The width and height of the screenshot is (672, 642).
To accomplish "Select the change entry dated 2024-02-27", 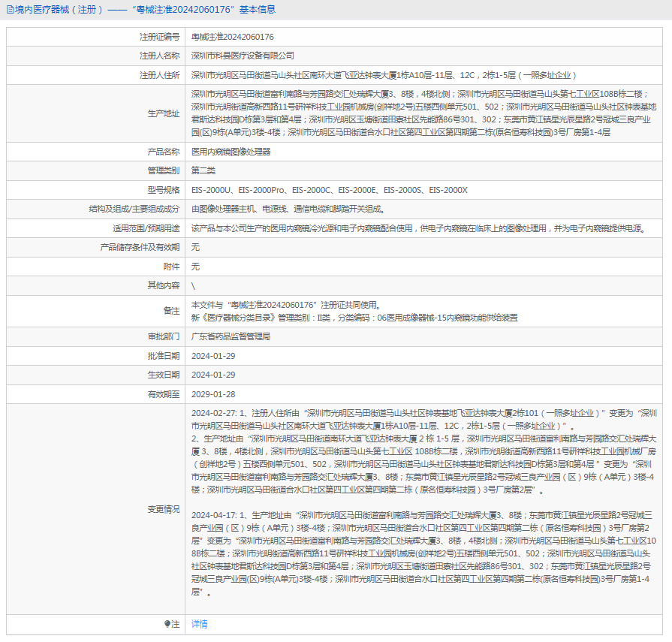I will (424, 451).
